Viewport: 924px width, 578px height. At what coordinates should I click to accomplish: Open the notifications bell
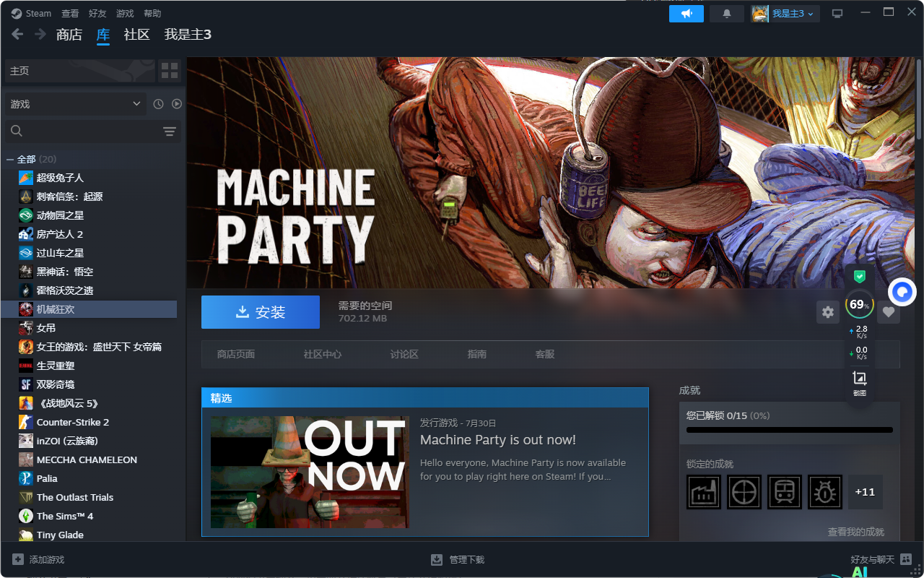pos(727,14)
